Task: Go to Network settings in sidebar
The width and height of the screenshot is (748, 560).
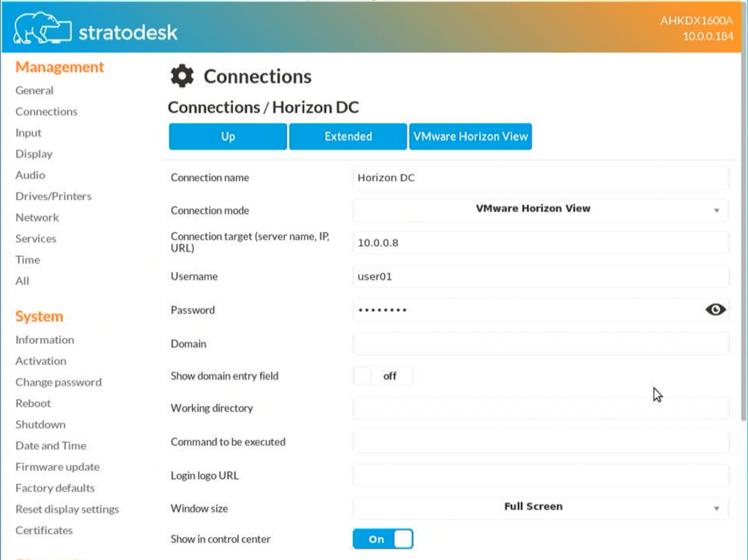Action: click(x=37, y=218)
